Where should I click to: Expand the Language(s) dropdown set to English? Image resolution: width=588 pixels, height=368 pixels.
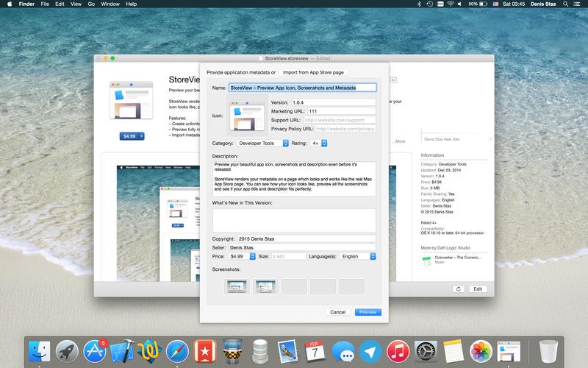click(x=358, y=256)
